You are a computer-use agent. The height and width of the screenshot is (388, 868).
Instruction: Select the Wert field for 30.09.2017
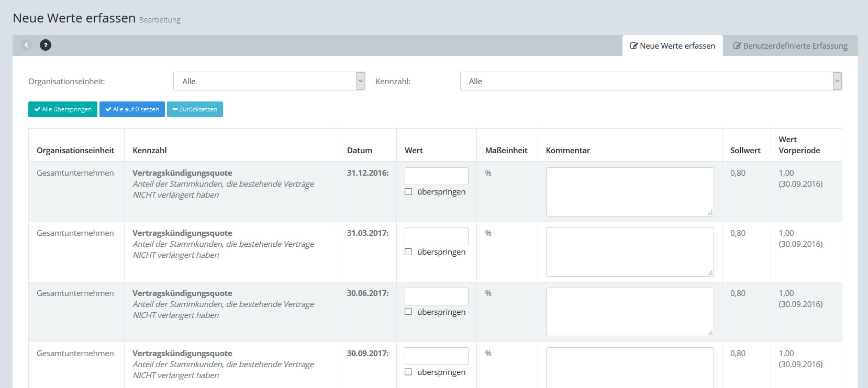tap(436, 356)
